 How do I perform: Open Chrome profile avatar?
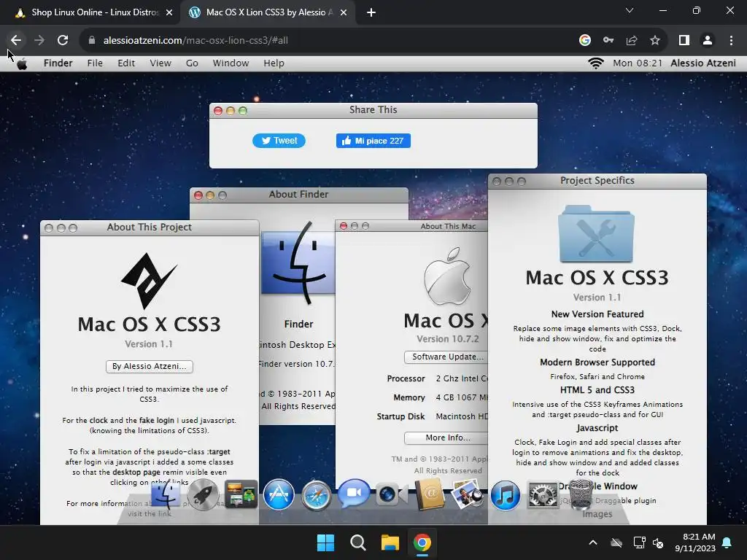[708, 41]
